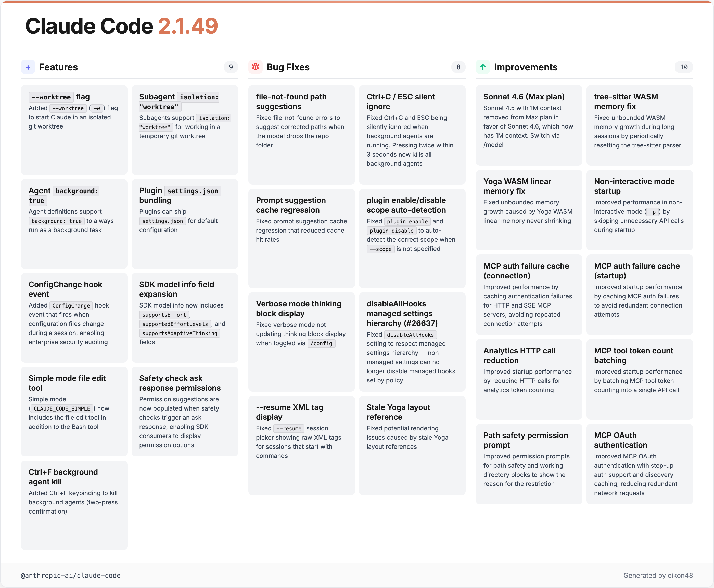Open the 'Non-interactive mode startup' card title
Image resolution: width=714 pixels, height=588 pixels.
point(634,186)
